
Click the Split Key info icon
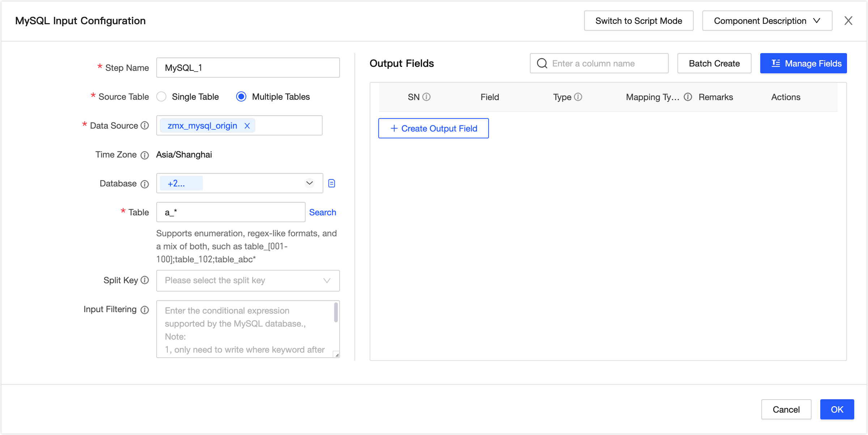145,280
